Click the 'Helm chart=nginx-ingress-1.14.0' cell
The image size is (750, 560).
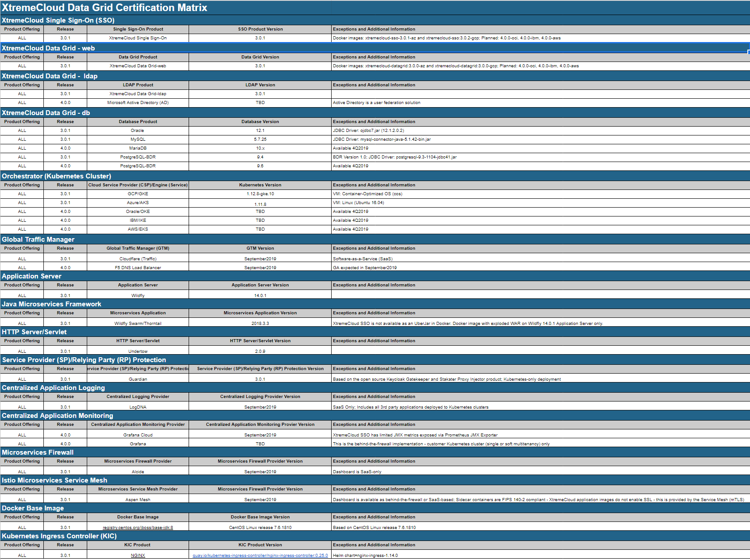click(541, 555)
